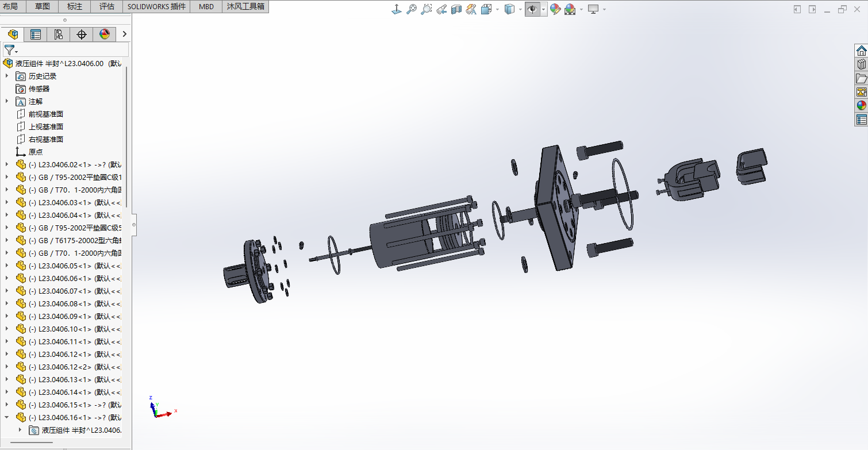Open the 草图 ribbon tab
The image size is (868, 450).
click(x=43, y=7)
